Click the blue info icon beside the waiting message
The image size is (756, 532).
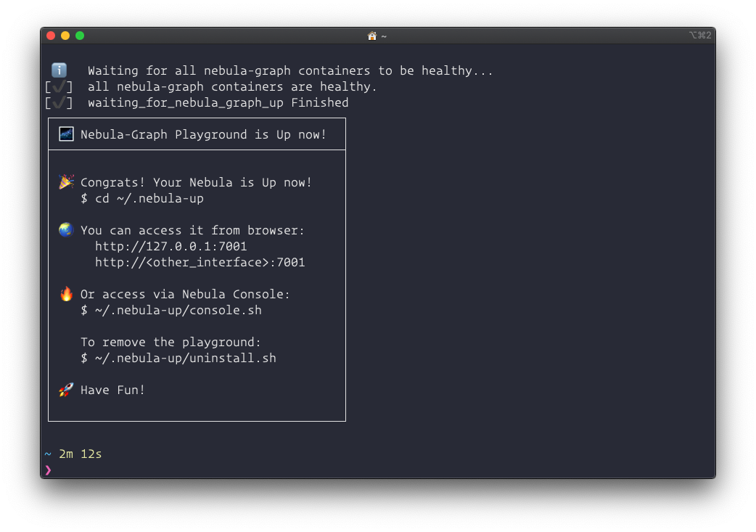[x=59, y=70]
